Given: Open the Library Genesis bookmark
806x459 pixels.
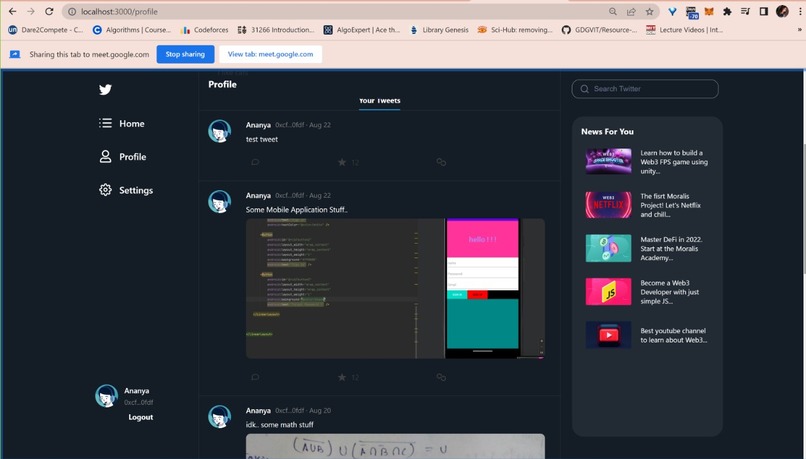Looking at the screenshot, I should (x=439, y=30).
